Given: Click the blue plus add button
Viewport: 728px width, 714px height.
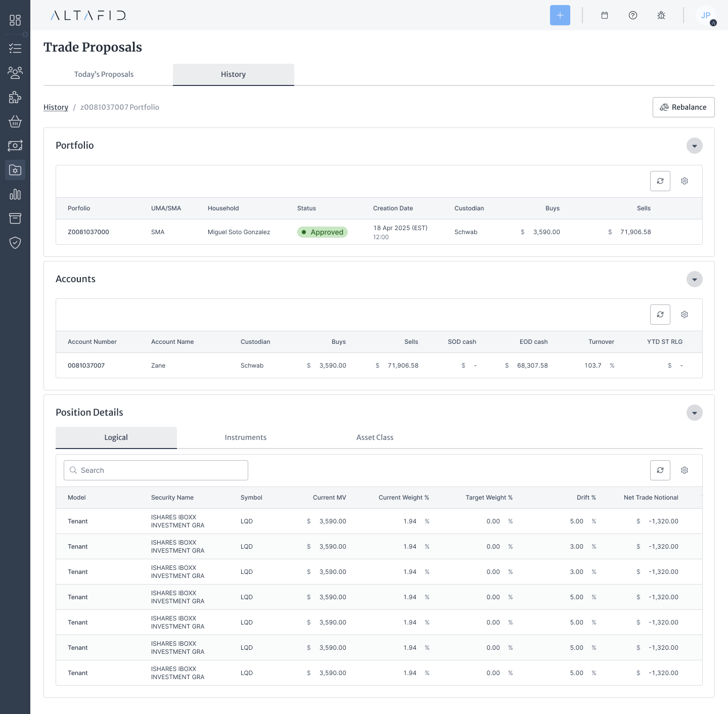Looking at the screenshot, I should [560, 15].
